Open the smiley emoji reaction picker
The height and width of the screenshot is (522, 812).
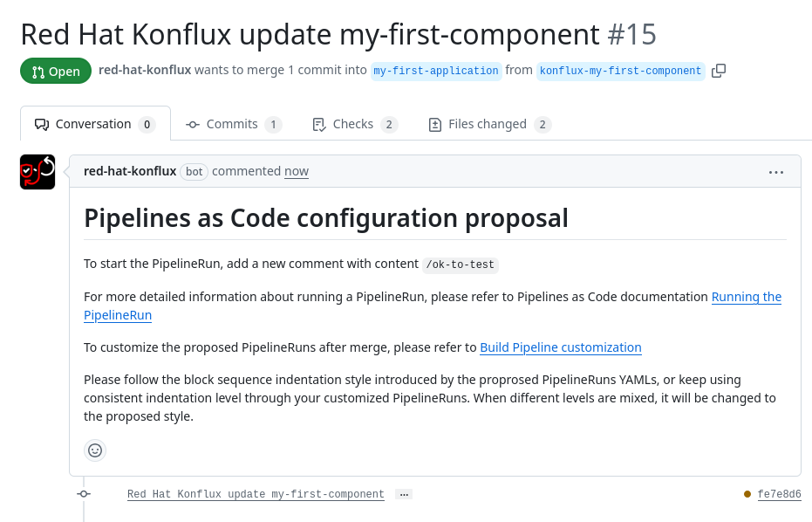click(x=94, y=450)
